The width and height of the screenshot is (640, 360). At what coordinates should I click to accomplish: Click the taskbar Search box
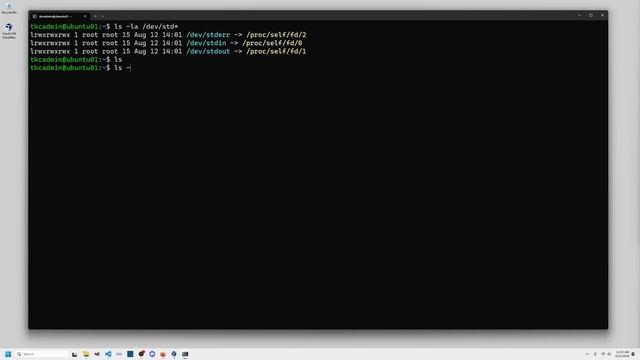(x=42, y=354)
